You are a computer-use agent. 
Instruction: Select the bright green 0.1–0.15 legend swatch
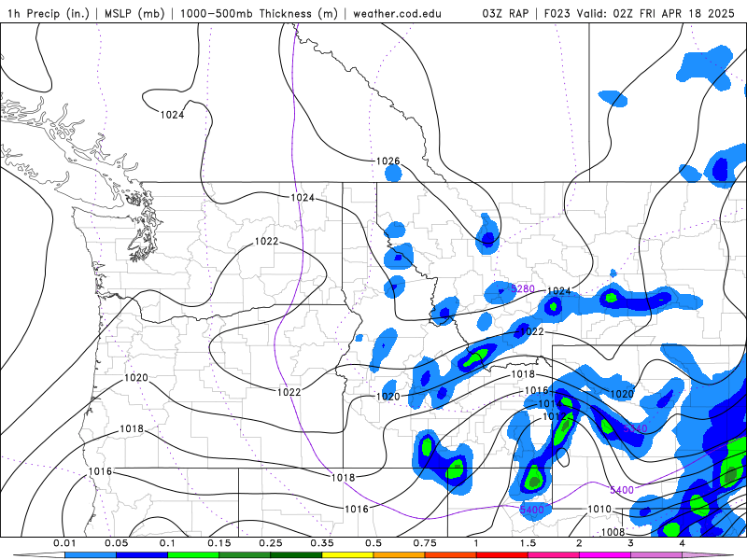pos(193,555)
